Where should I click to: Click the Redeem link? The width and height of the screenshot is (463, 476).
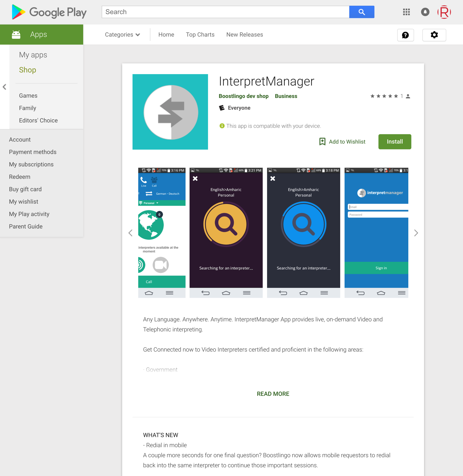[19, 177]
